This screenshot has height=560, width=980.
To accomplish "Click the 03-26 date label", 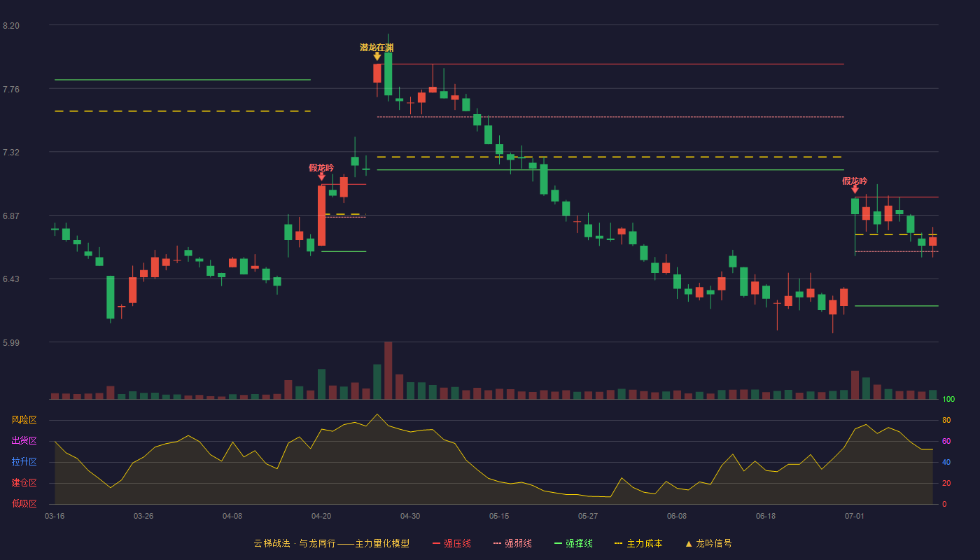I will click(143, 516).
